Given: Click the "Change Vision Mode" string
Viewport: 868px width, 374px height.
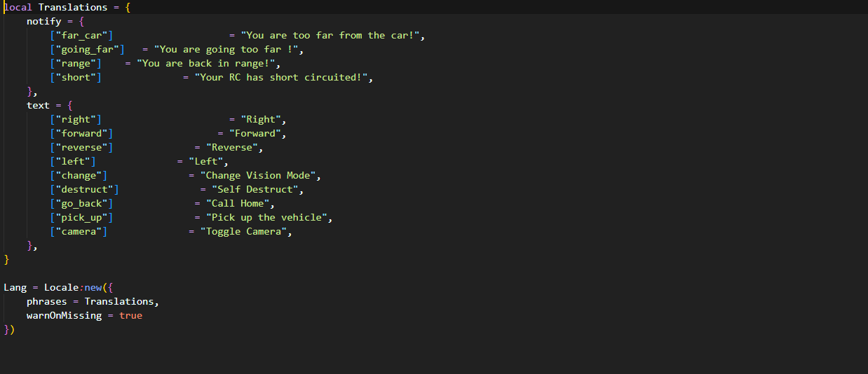Looking at the screenshot, I should 259,175.
